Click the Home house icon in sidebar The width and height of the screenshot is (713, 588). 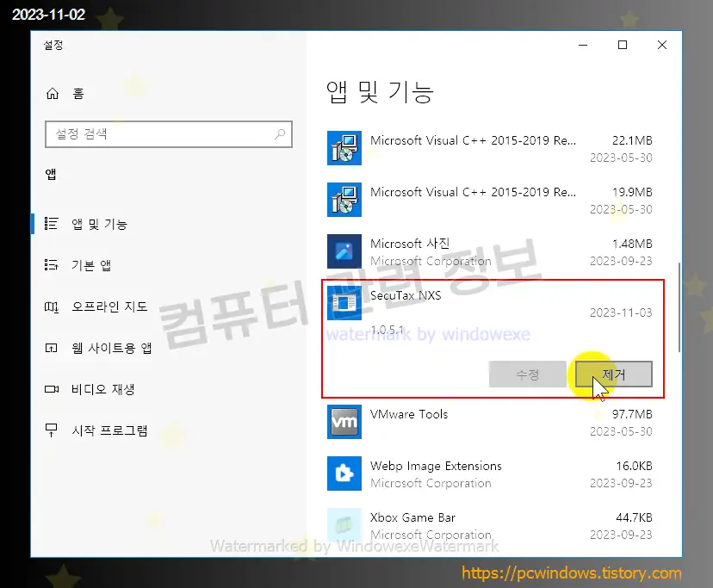[53, 94]
